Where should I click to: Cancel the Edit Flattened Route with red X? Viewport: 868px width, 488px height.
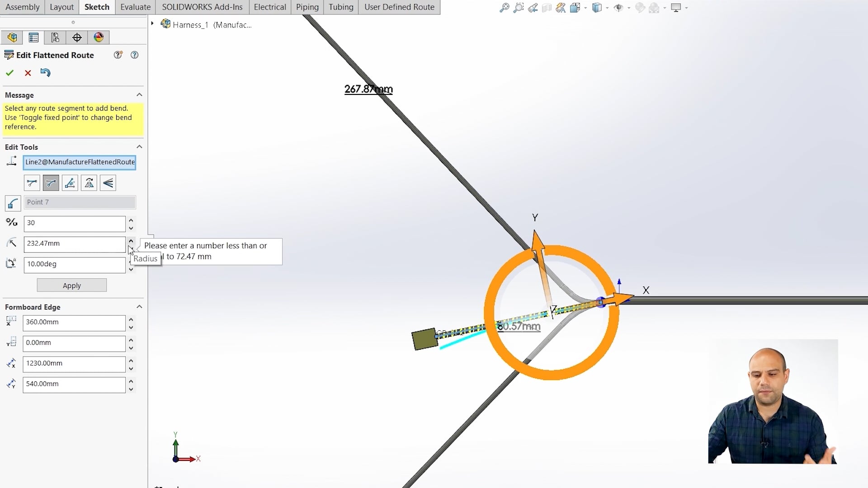click(x=28, y=73)
